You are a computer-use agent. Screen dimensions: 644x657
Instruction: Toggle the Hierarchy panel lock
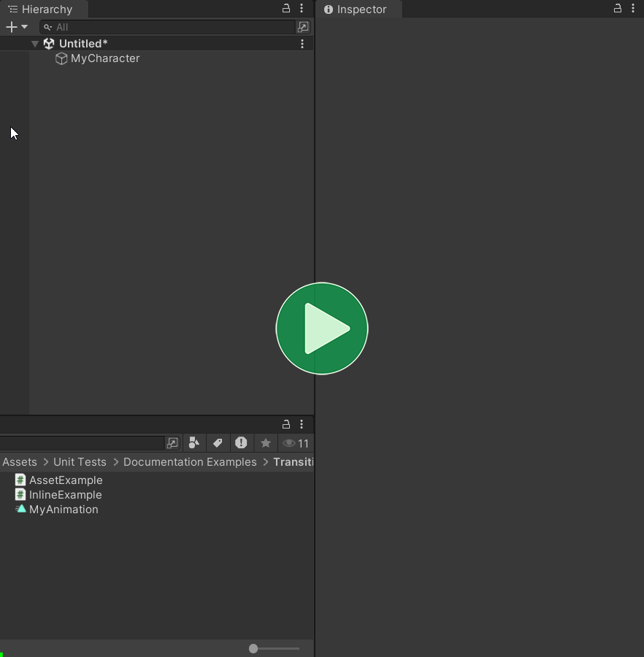click(286, 9)
